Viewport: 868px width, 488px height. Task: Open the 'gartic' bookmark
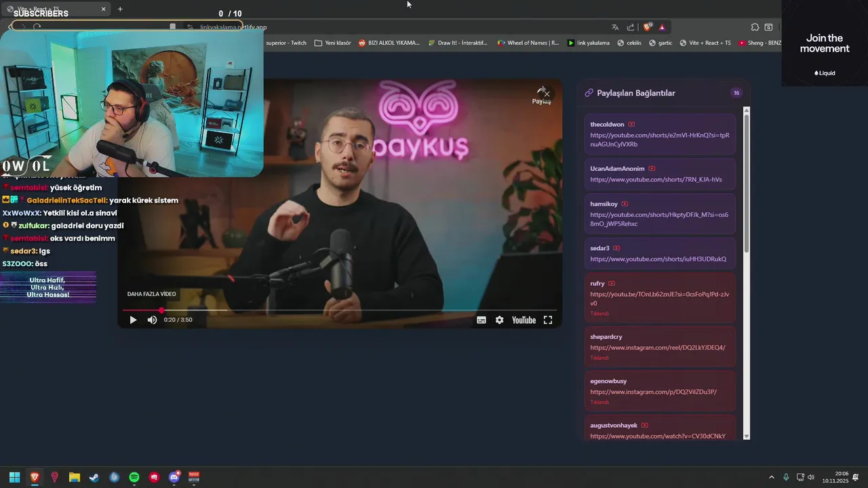click(x=660, y=43)
